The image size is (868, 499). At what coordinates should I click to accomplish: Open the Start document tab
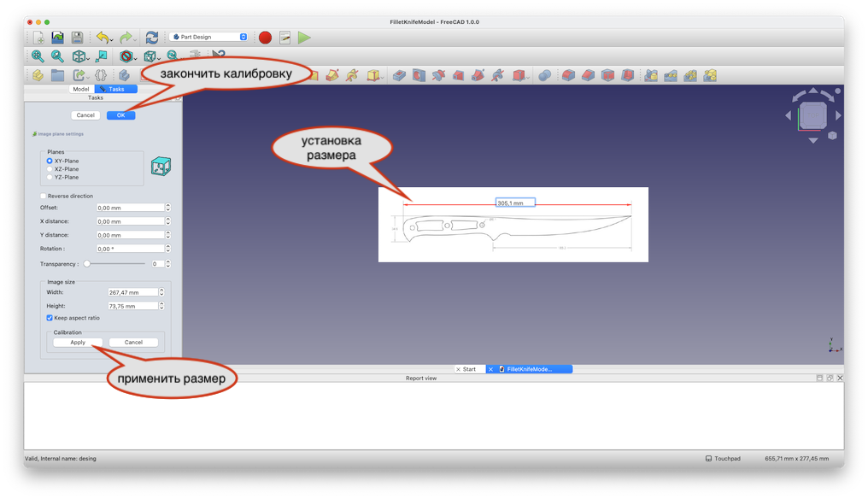(469, 369)
